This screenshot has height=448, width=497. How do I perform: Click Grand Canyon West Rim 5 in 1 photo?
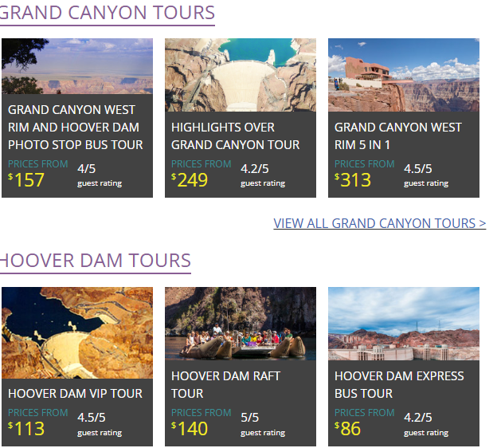[404, 74]
